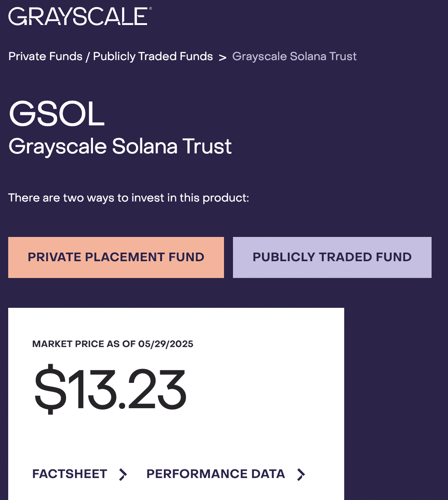Click the dollar sign in the price
This screenshot has width=448, height=500.
pyautogui.click(x=50, y=389)
